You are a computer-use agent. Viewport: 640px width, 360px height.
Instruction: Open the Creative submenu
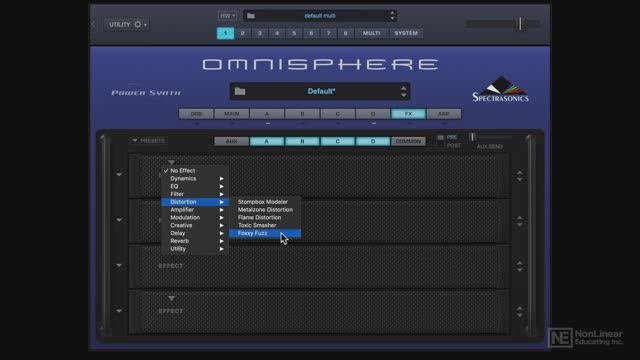tap(195, 225)
